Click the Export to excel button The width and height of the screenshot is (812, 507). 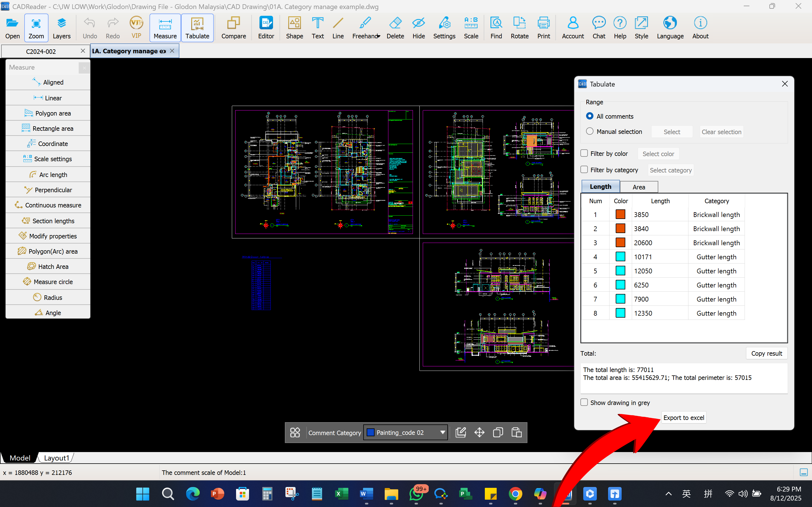click(683, 417)
